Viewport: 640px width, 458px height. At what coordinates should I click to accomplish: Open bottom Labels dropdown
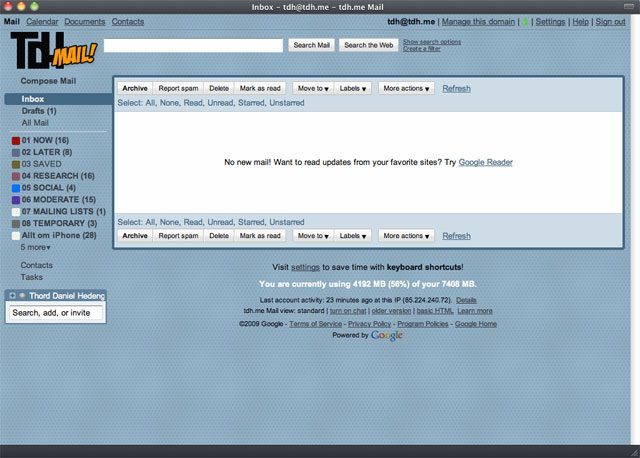(x=353, y=236)
